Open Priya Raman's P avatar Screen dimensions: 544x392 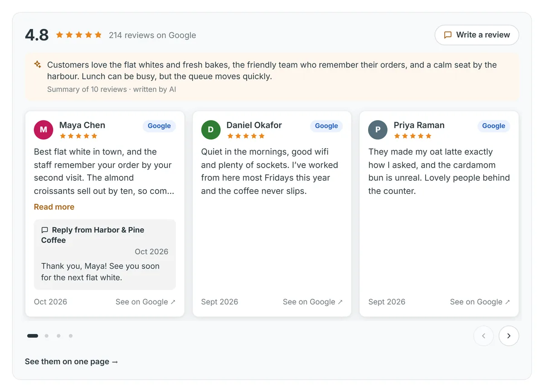378,130
